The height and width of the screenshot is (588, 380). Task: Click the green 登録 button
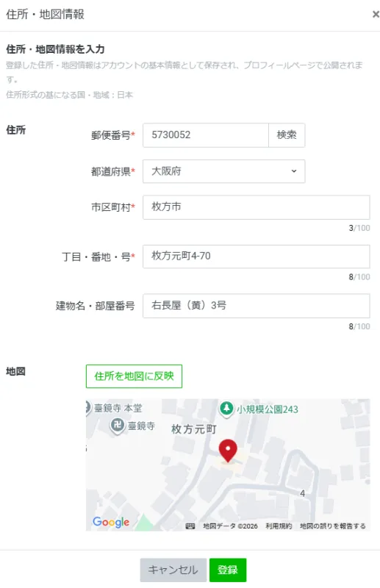pos(228,570)
